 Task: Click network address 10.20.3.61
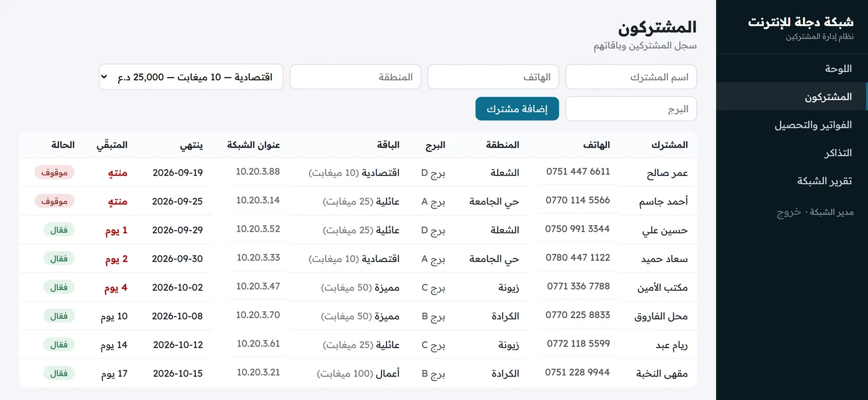coord(258,343)
